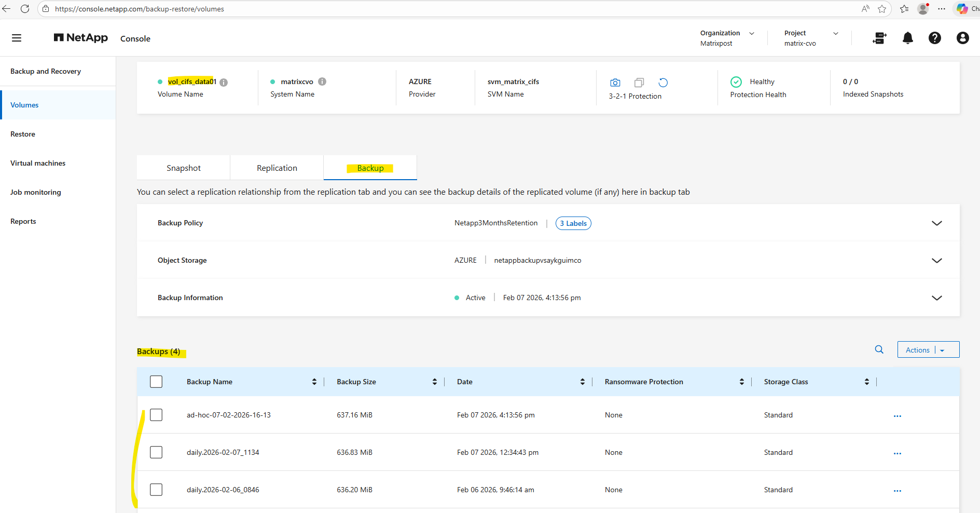The width and height of the screenshot is (980, 513).
Task: Open the user account profile icon
Action: click(962, 38)
